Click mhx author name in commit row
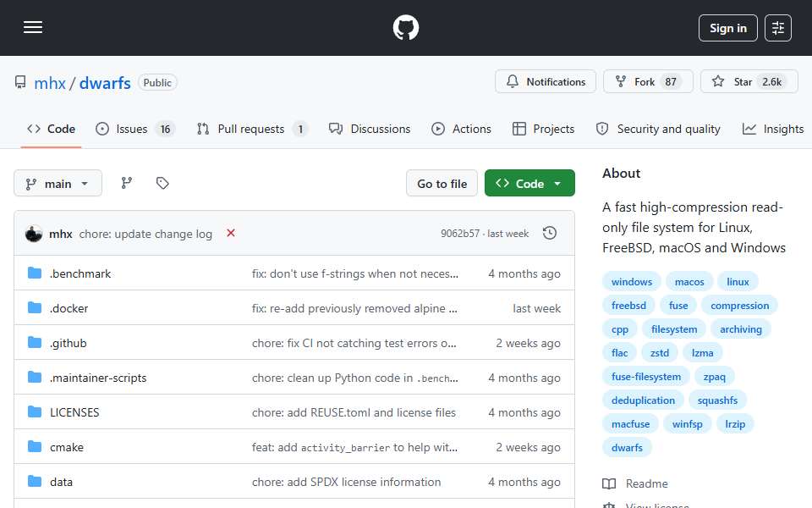This screenshot has height=508, width=812. tap(61, 234)
